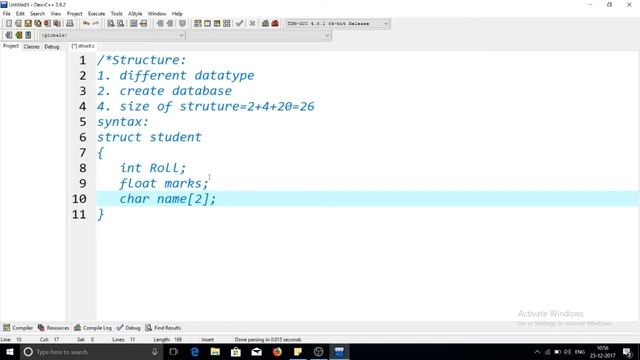The width and height of the screenshot is (640, 360).
Task: Open Find with the binoculars icon
Action: coord(111,24)
